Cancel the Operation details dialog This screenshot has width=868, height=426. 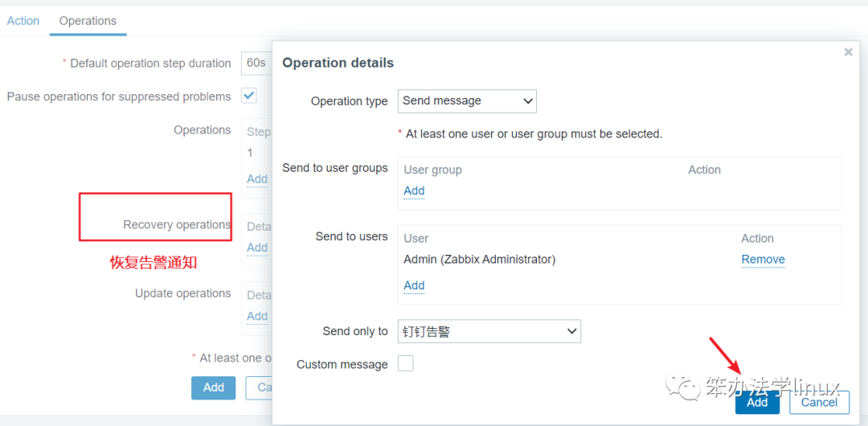819,402
